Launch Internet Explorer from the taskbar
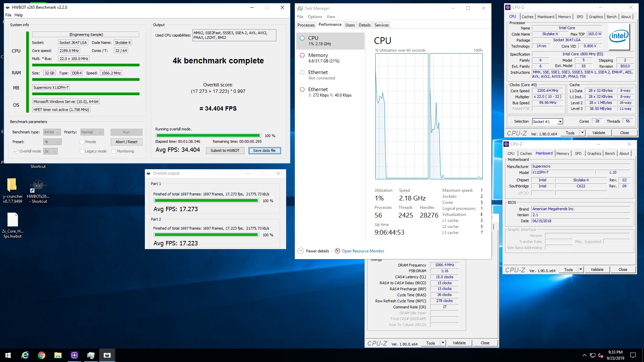 pos(25,355)
